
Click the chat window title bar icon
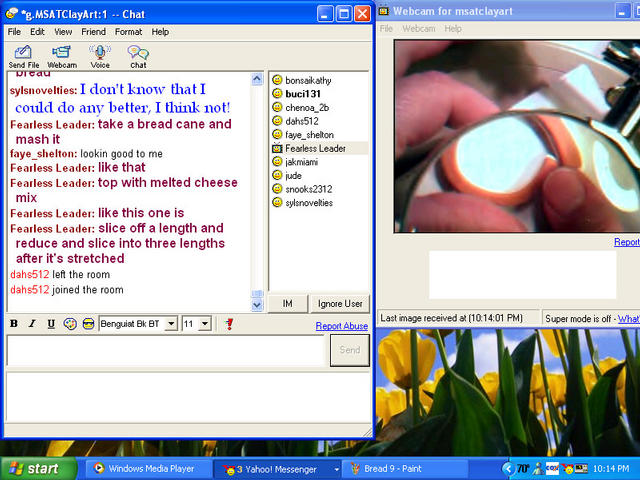[11, 14]
